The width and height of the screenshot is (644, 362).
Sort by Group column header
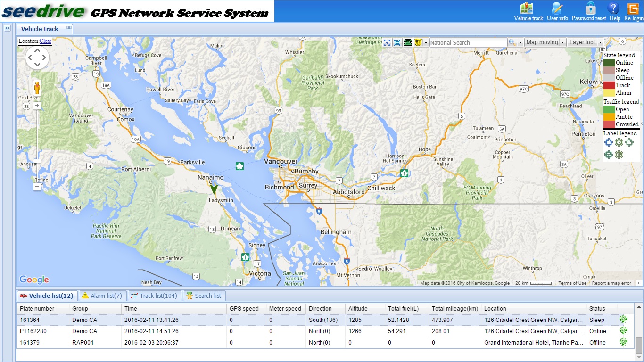pos(95,309)
